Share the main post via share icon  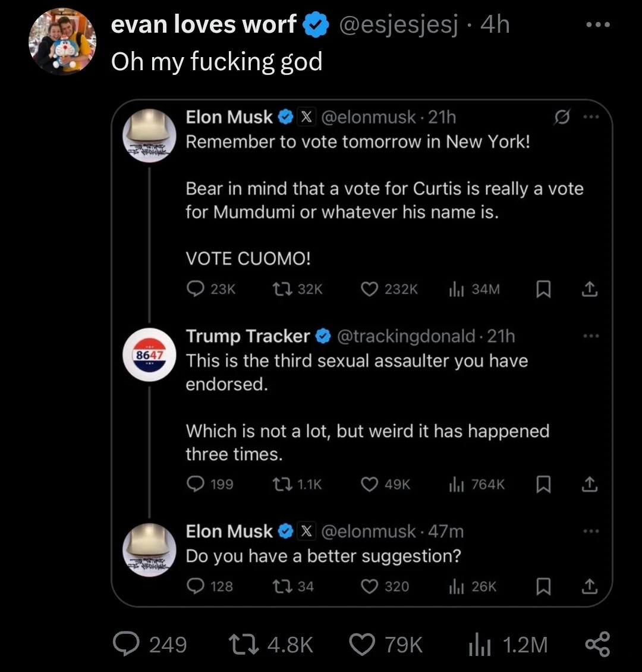(x=597, y=645)
